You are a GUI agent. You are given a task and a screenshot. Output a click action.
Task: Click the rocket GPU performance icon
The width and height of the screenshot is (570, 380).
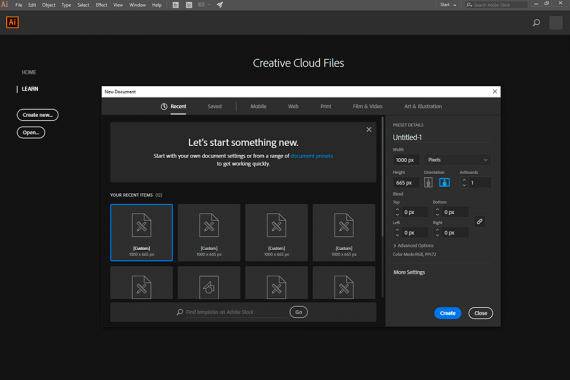click(x=220, y=5)
